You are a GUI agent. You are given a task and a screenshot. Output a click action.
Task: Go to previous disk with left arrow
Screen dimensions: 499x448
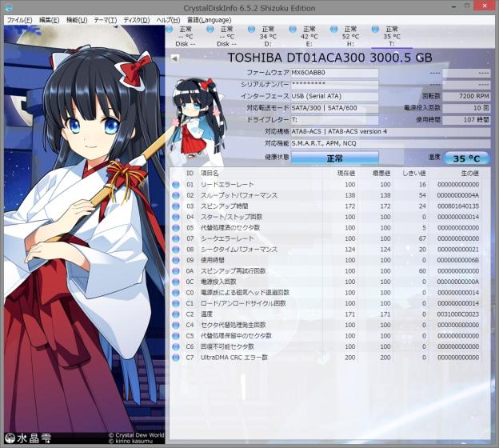click(174, 58)
